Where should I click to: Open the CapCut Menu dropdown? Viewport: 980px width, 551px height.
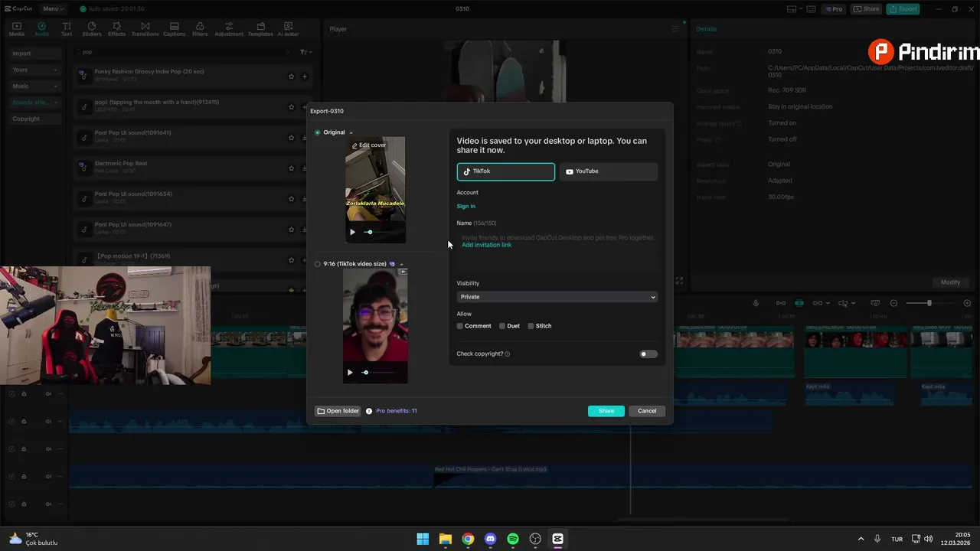click(x=53, y=9)
